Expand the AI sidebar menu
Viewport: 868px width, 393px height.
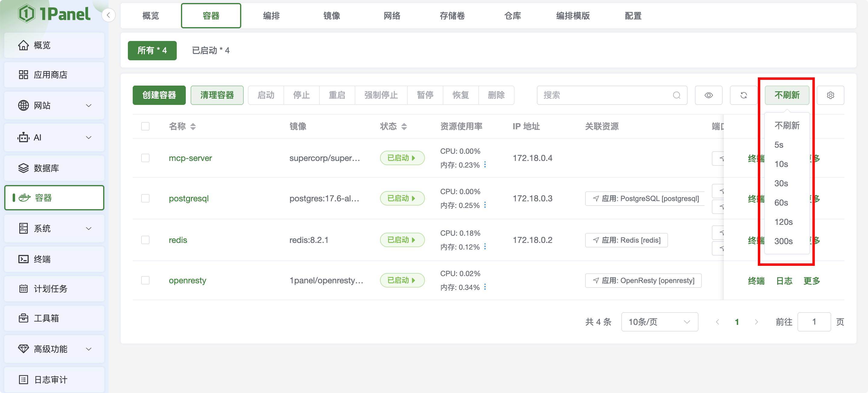(x=54, y=137)
